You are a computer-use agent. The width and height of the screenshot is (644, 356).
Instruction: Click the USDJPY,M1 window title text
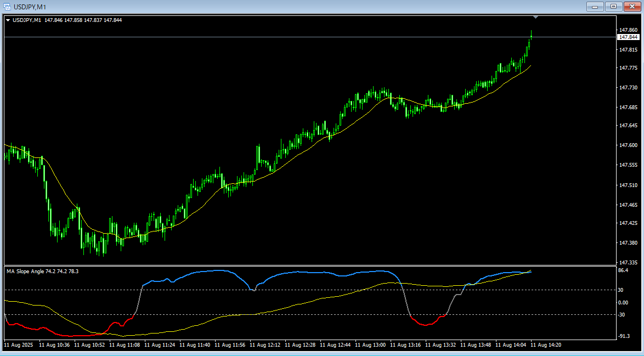30,7
